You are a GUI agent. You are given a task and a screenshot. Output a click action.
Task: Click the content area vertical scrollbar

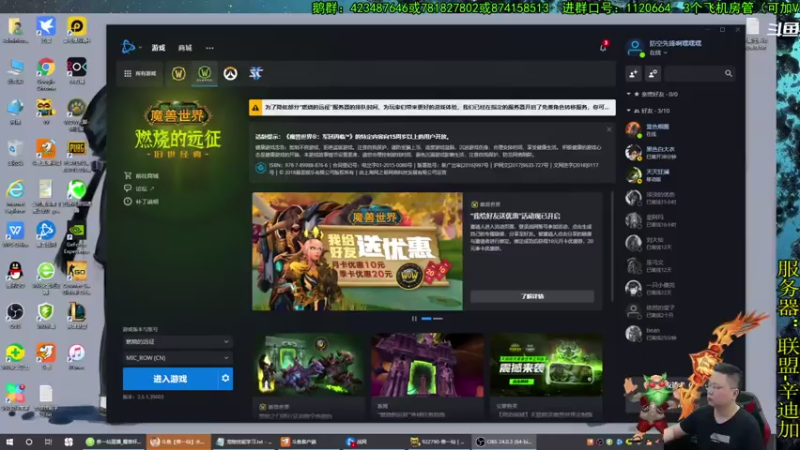(612, 246)
